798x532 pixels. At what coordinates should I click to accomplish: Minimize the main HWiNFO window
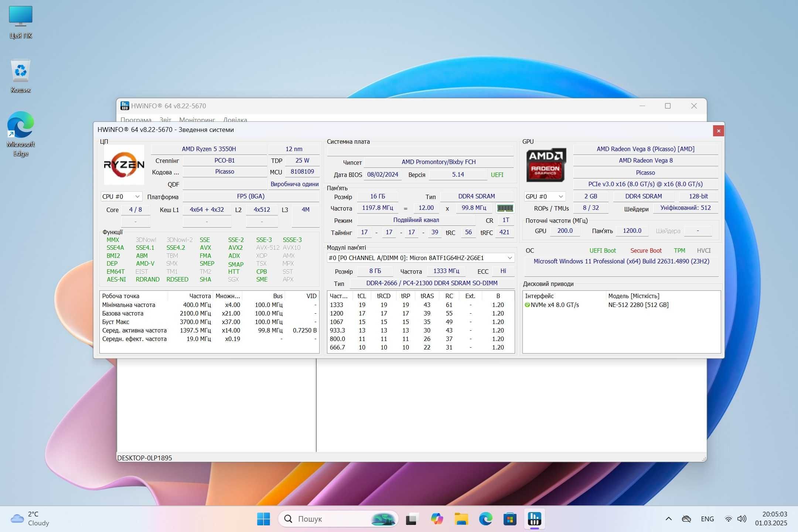coord(642,106)
